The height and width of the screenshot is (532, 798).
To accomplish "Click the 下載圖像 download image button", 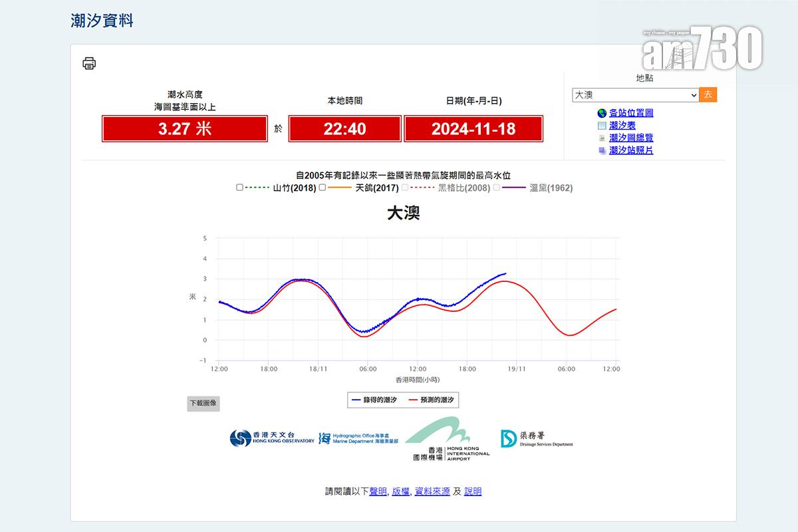I will coord(203,404).
